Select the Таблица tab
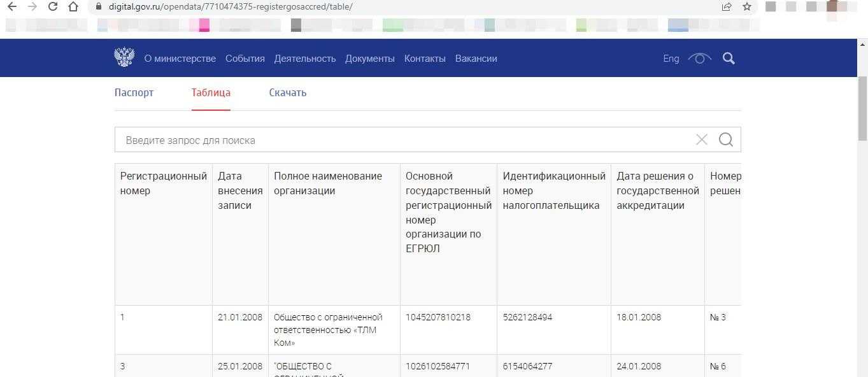Viewport: 868px width, 377px height. point(211,92)
